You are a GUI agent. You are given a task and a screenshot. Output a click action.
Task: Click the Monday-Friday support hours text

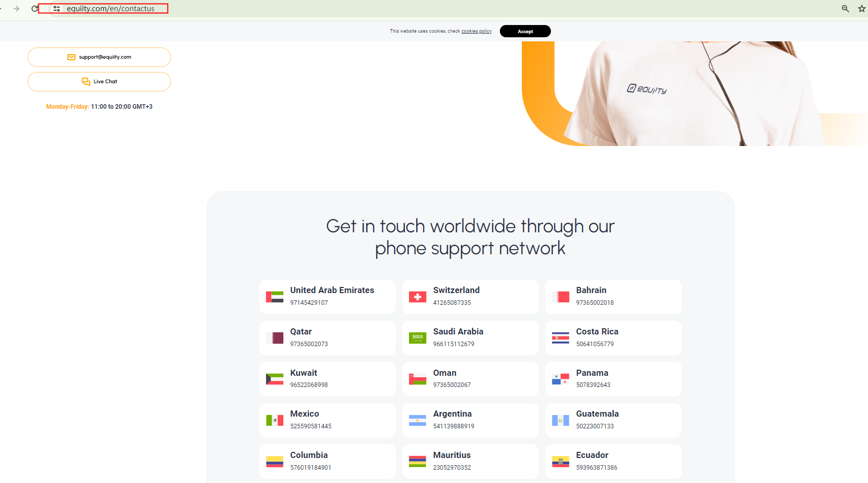coord(100,107)
